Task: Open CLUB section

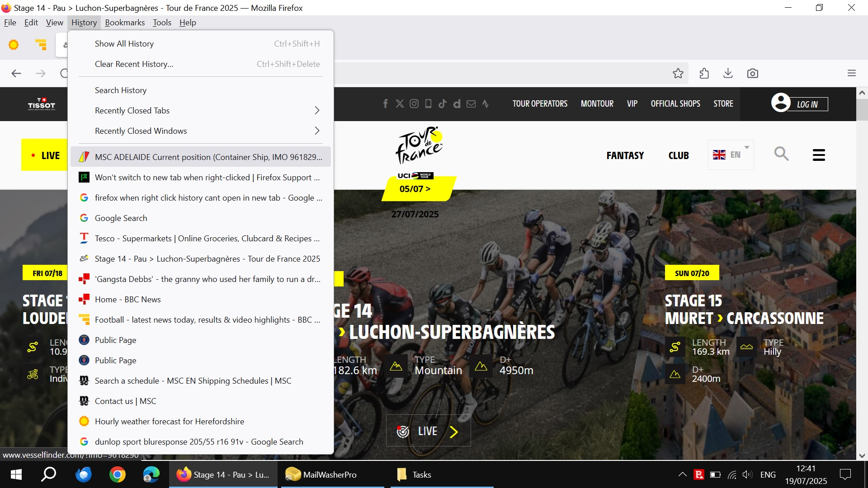Action: coord(679,155)
